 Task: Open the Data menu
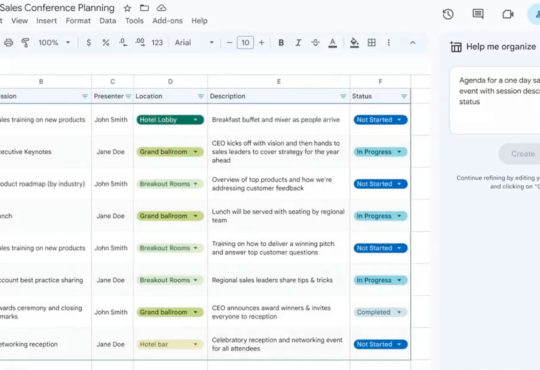click(x=108, y=21)
